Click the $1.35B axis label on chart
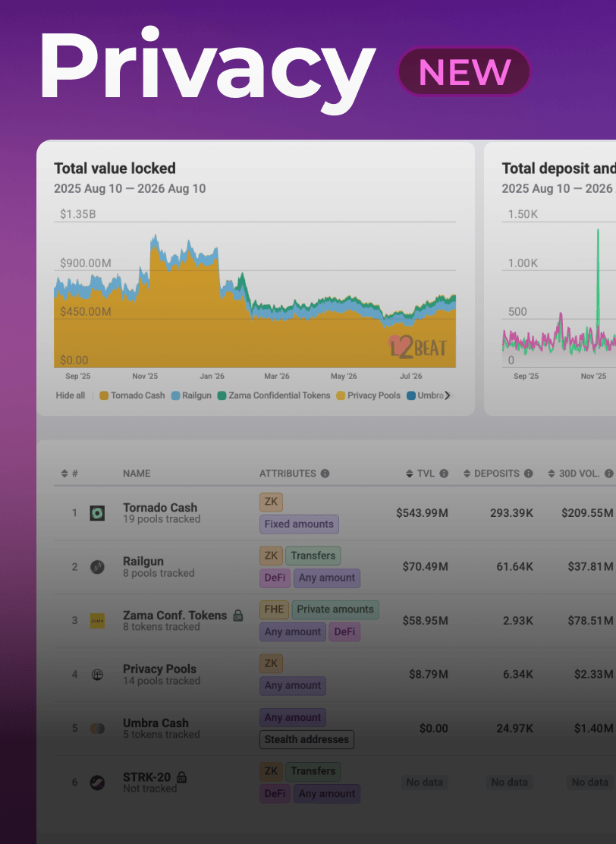616x844 pixels. click(78, 214)
